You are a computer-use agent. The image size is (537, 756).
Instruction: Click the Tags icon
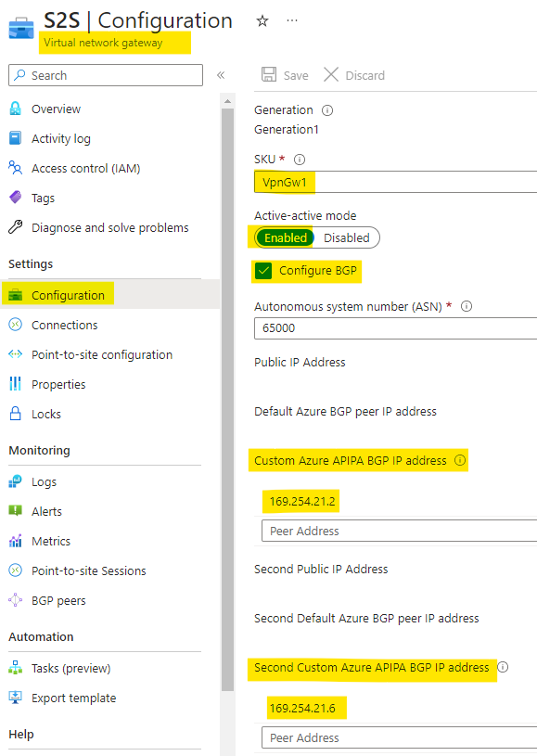tap(16, 198)
